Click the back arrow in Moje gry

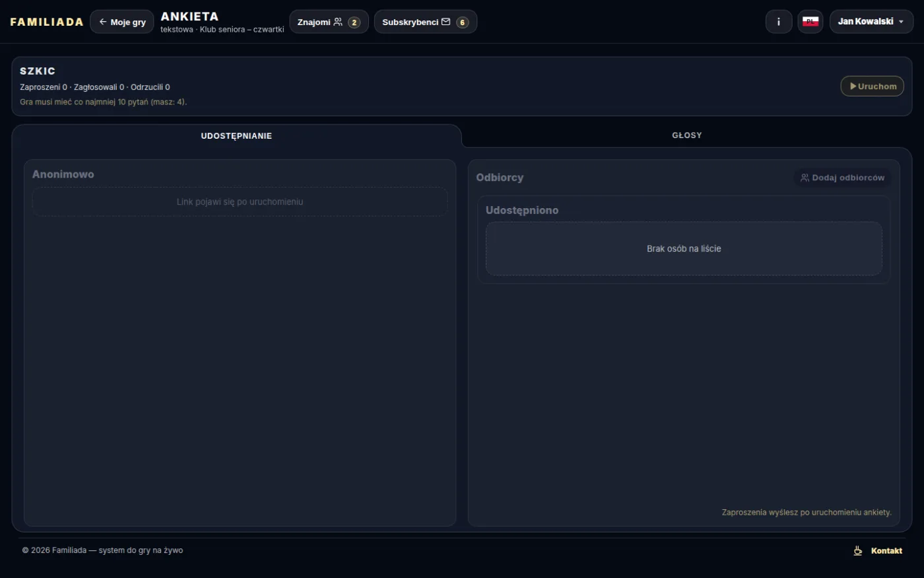(x=103, y=22)
